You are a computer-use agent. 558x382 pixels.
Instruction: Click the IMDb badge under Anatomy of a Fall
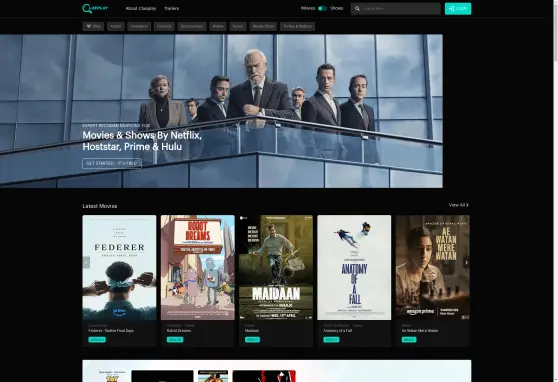point(331,340)
